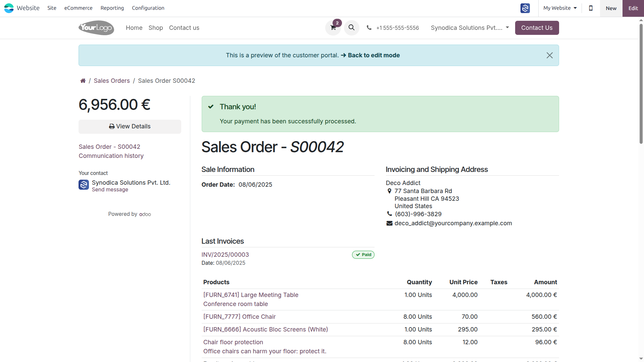This screenshot has width=644, height=362.
Task: Click the Unit Price column header
Action: 463,282
